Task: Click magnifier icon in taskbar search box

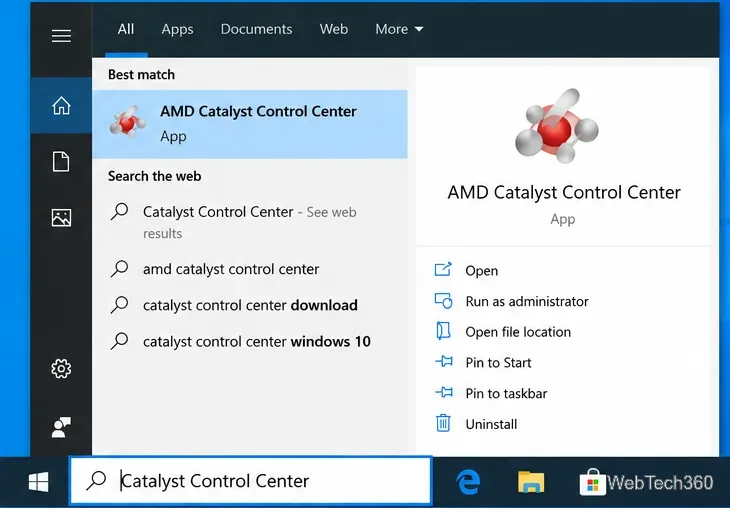Action: 96,481
